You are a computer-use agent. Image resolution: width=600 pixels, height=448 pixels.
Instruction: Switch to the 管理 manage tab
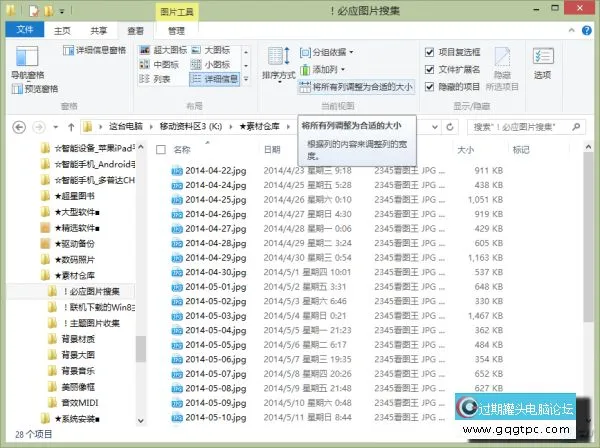176,31
